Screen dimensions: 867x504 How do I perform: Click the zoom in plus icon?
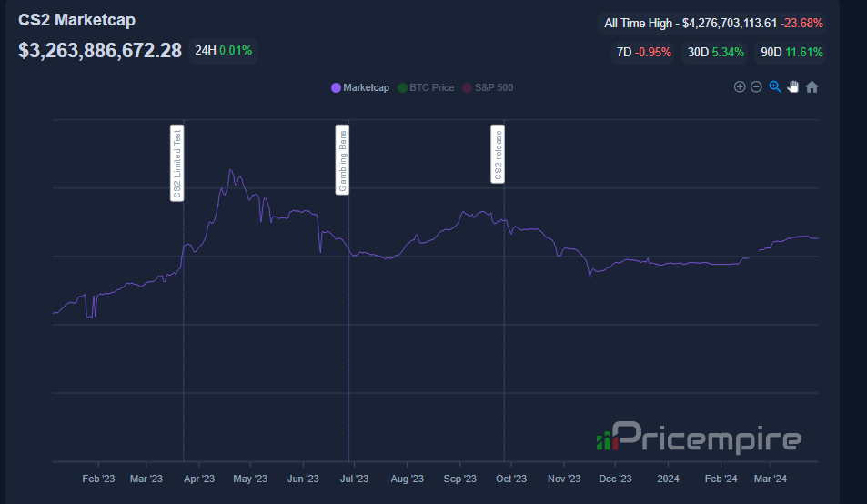tap(740, 87)
